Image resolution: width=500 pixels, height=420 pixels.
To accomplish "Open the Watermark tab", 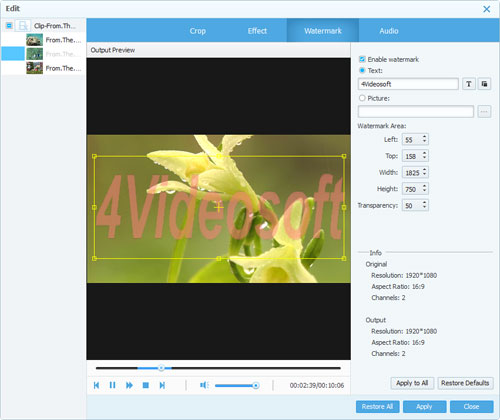I will click(x=323, y=31).
